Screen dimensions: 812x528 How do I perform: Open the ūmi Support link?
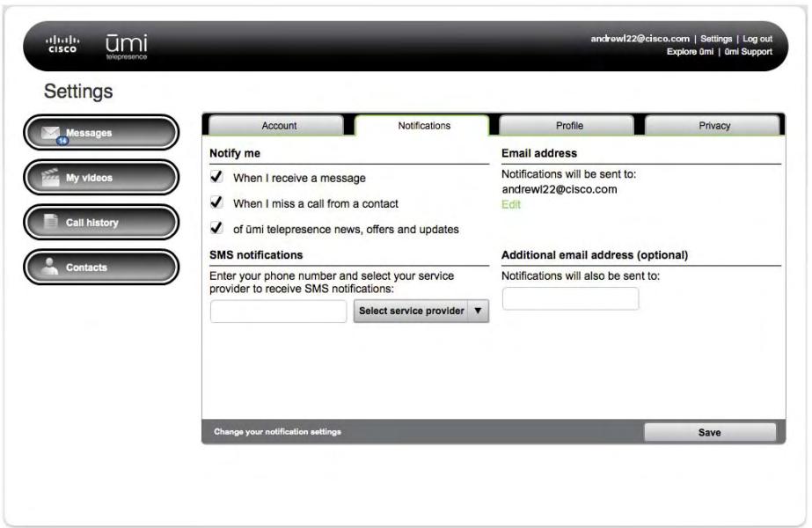pos(749,52)
